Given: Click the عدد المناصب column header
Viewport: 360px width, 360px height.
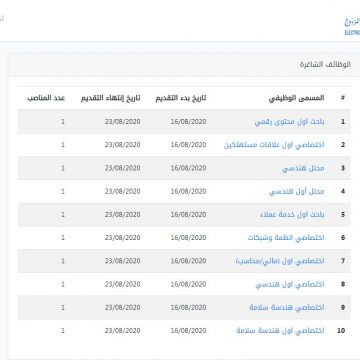Looking at the screenshot, I should coord(46,98).
